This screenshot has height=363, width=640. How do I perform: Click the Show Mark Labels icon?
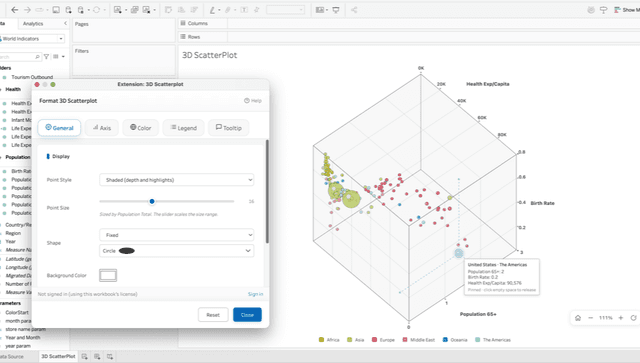[244, 10]
